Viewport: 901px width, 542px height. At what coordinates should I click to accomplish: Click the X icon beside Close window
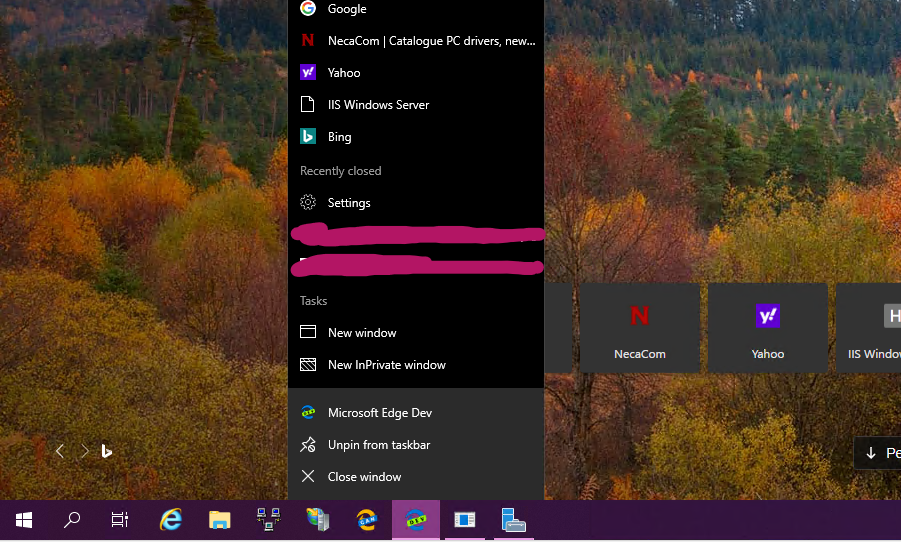[x=308, y=476]
